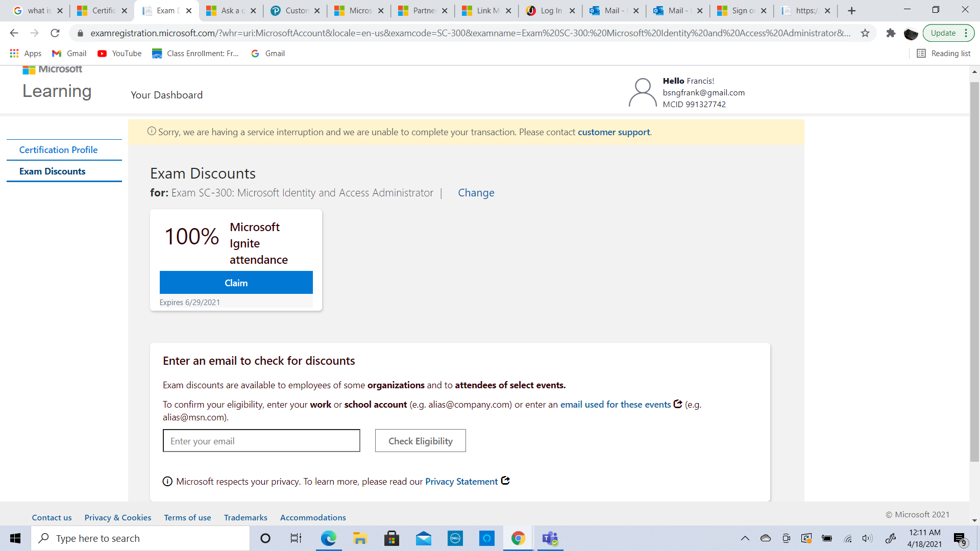The height and width of the screenshot is (551, 980).
Task: Launch Microsoft Edge from taskbar
Action: click(328, 538)
